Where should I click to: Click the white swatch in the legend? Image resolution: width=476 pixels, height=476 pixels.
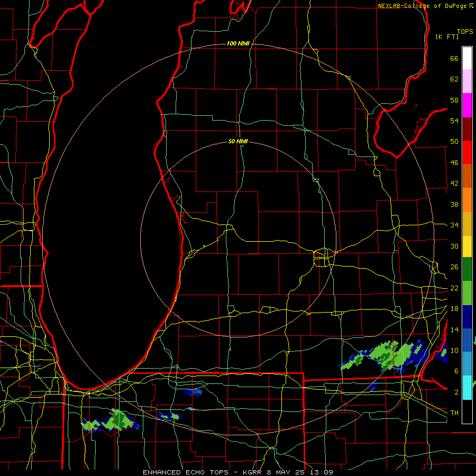(x=467, y=58)
